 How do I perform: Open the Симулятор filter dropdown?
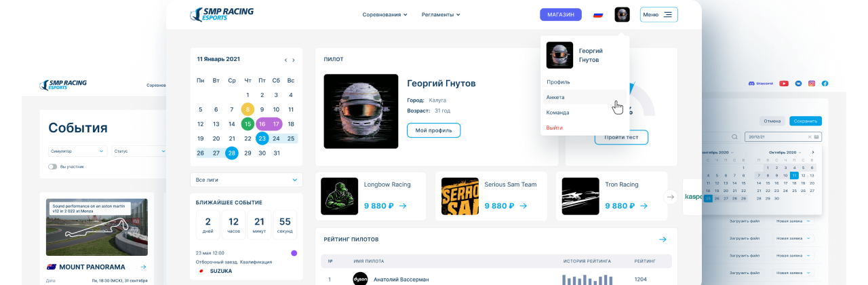78,151
